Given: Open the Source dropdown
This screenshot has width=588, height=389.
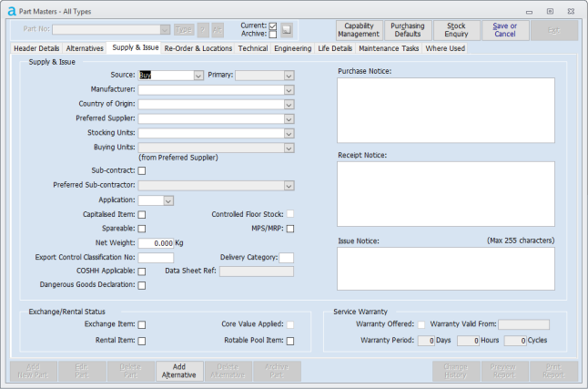Looking at the screenshot, I should [198, 76].
